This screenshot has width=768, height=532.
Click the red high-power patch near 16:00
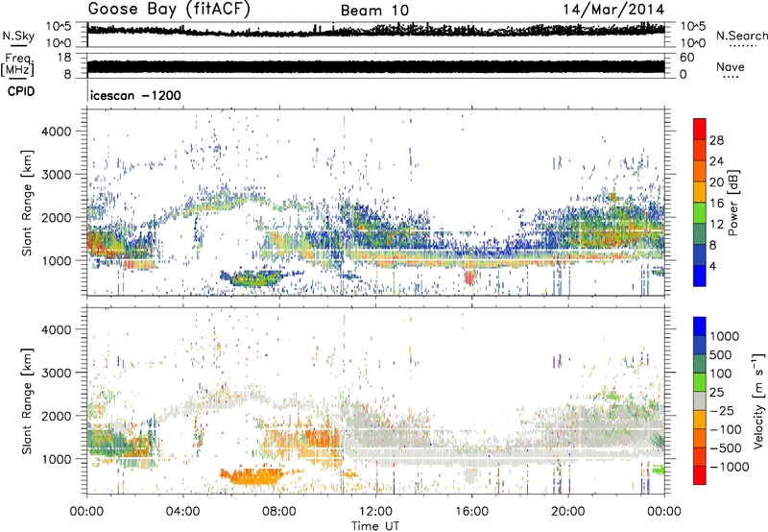(469, 277)
